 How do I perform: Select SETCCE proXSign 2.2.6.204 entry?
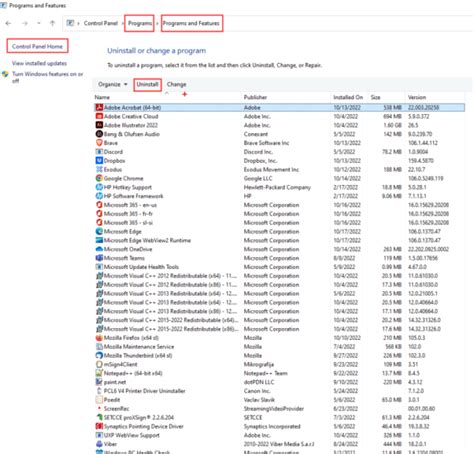click(279, 417)
